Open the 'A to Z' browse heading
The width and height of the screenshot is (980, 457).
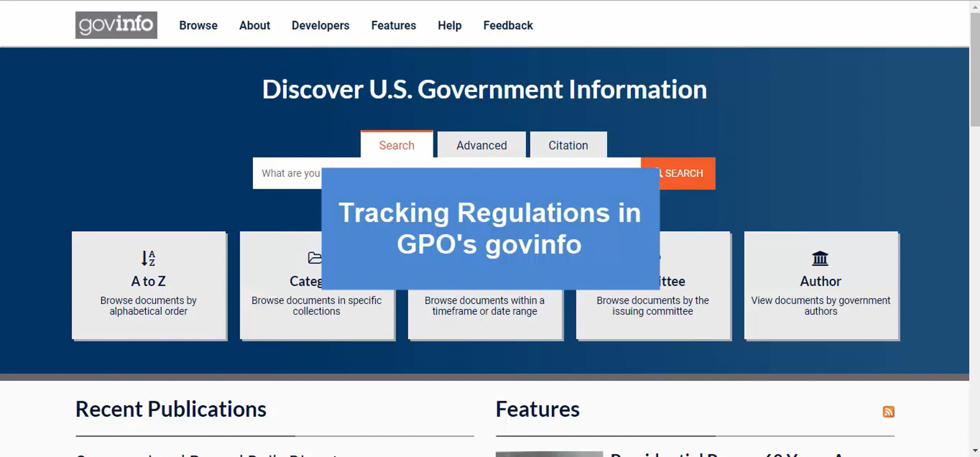pyautogui.click(x=148, y=281)
